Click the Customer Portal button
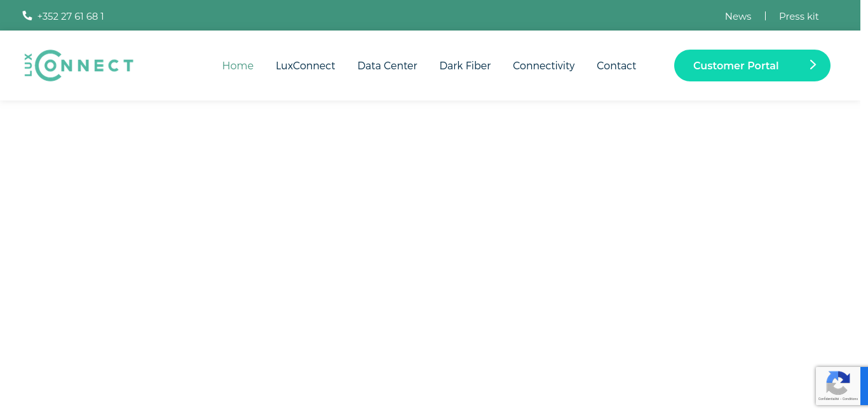Viewport: 868px width, 414px height. [x=752, y=66]
